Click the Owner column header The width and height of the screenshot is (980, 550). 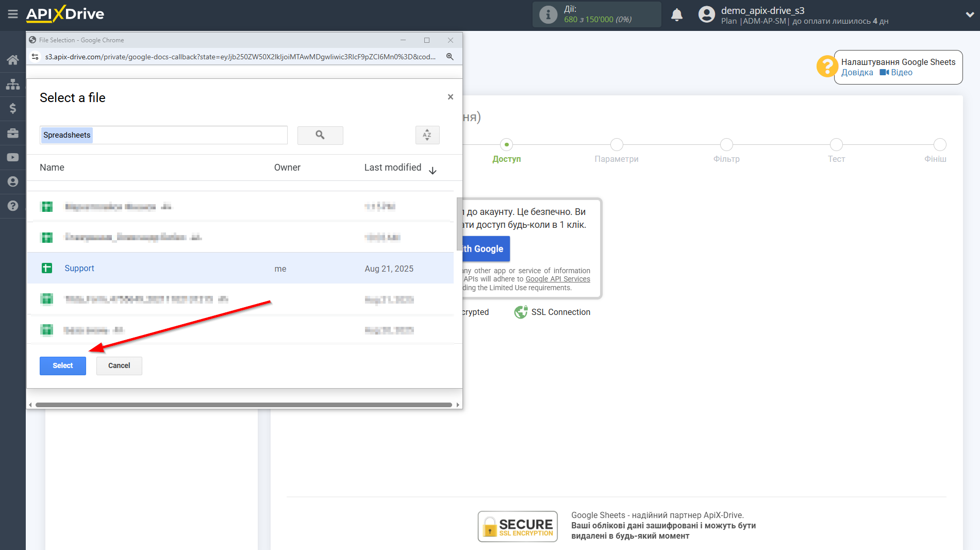(287, 168)
